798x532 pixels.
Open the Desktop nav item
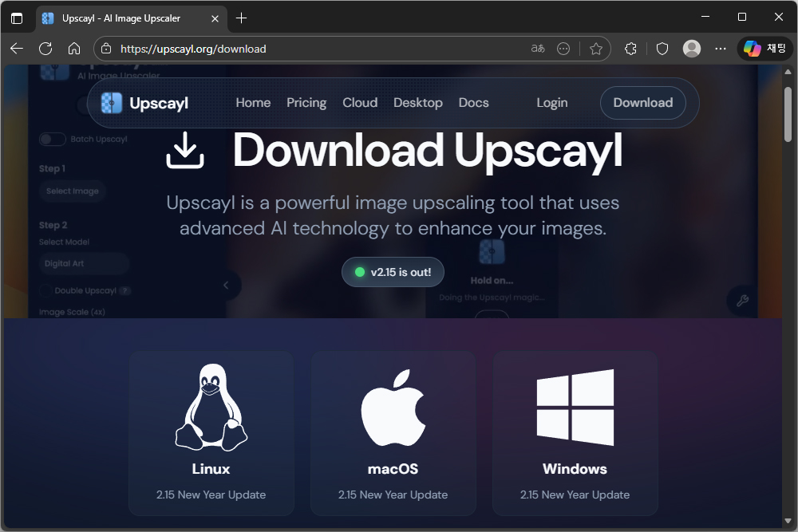418,103
